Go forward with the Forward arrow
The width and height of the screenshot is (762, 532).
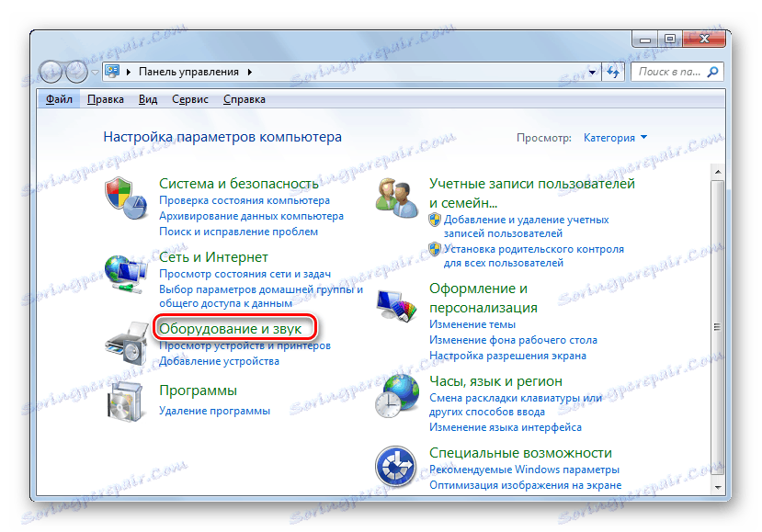76,72
